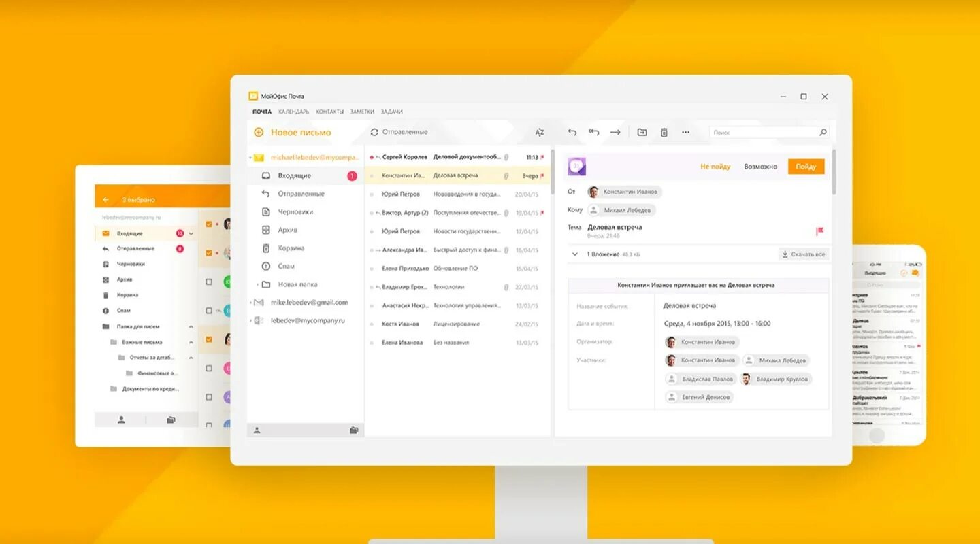Open the Владимир Ерох... Технологии message

tap(457, 287)
